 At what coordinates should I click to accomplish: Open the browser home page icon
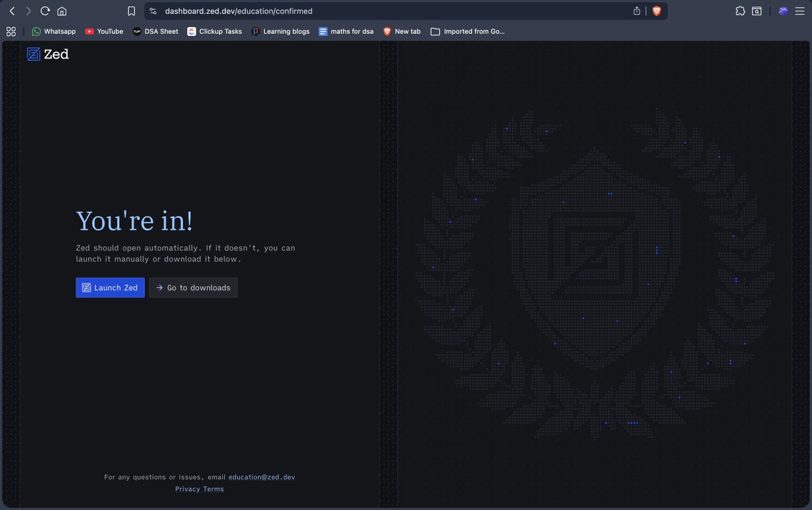coord(62,11)
